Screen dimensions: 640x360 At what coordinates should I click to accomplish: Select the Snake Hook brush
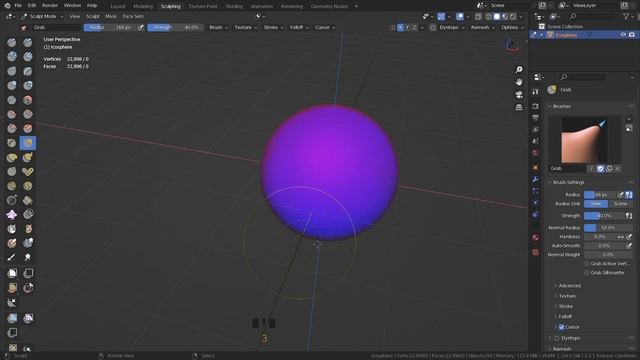28,158
